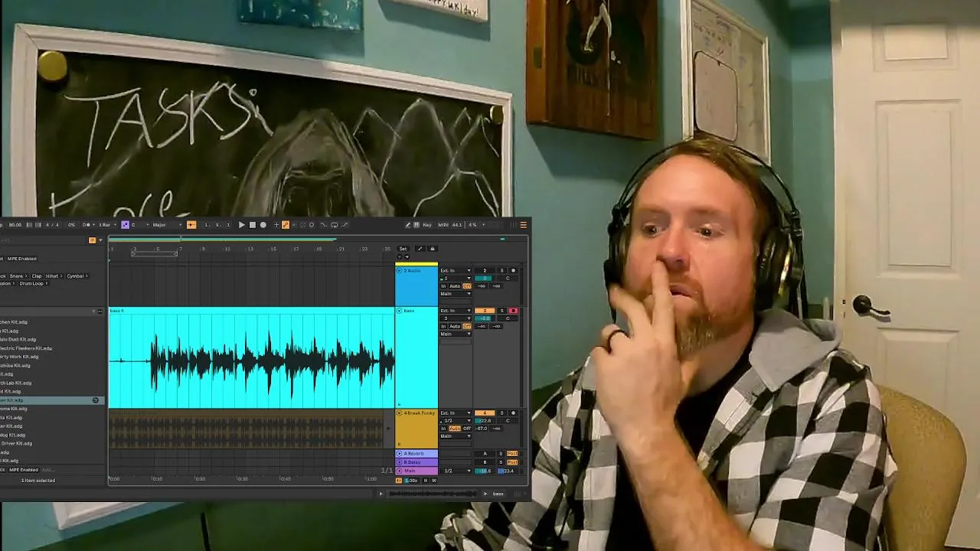980x551 pixels.
Task: Toggle track activator 4 on Break Funky
Action: [x=485, y=413]
